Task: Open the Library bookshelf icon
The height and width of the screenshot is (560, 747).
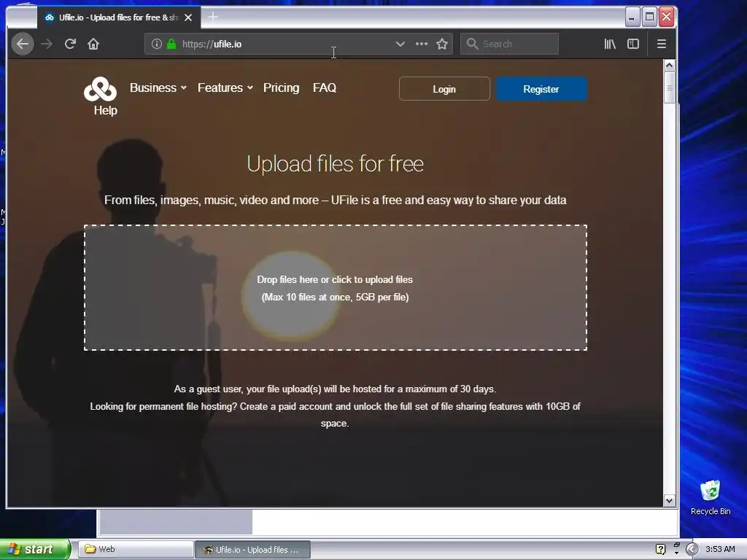Action: tap(610, 44)
